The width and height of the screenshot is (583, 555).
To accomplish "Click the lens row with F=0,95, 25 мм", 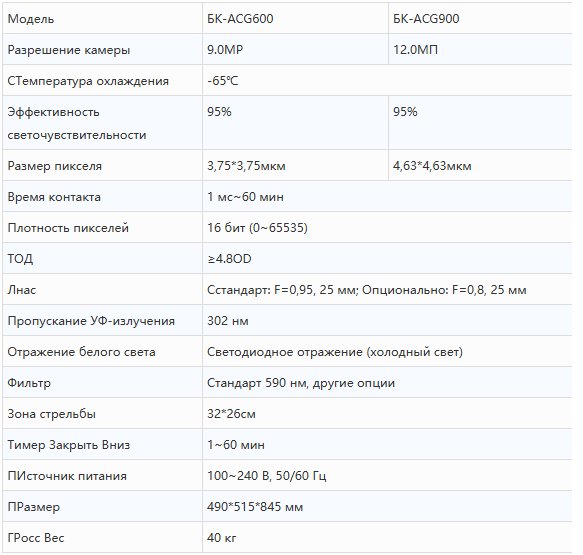I will [287, 290].
